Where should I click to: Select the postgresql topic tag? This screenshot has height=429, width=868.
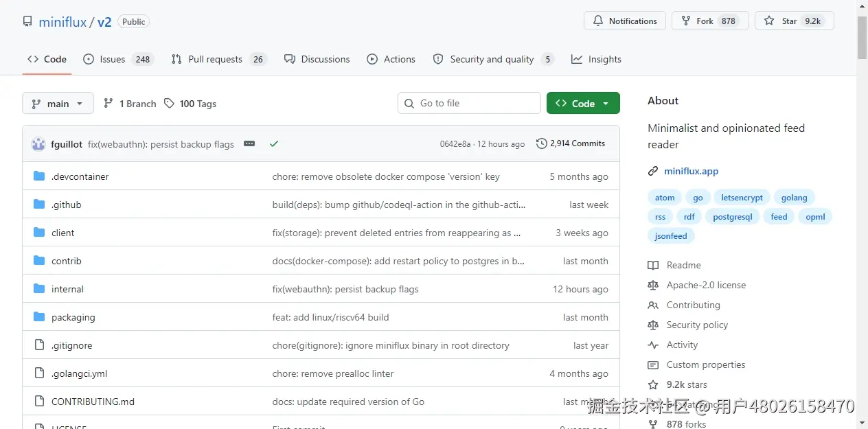[732, 217]
